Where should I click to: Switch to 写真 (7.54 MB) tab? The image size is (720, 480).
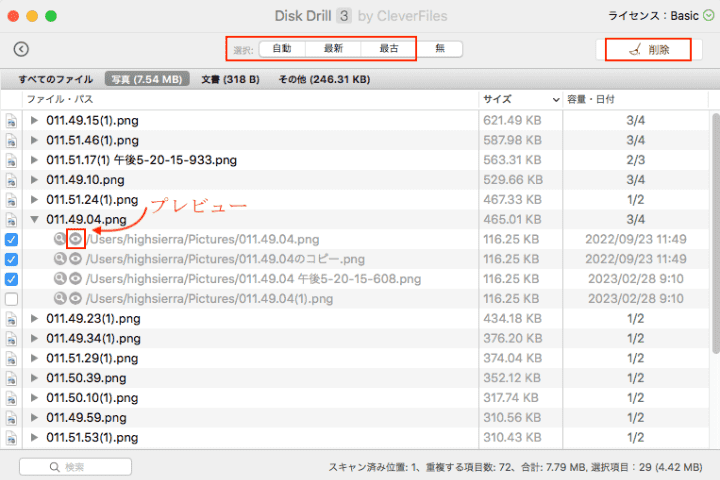pyautogui.click(x=147, y=79)
